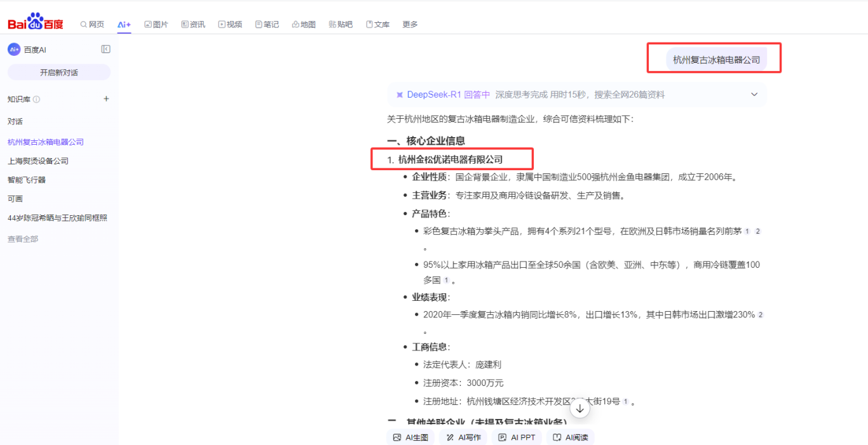Jump to bottom with down-arrow button
Viewport: 868px width, 445px height.
click(x=580, y=409)
